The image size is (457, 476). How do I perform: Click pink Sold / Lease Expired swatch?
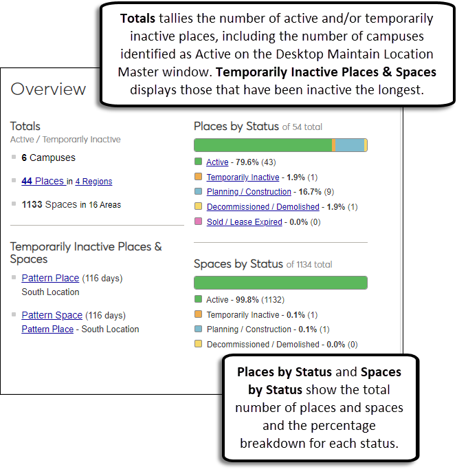(199, 221)
